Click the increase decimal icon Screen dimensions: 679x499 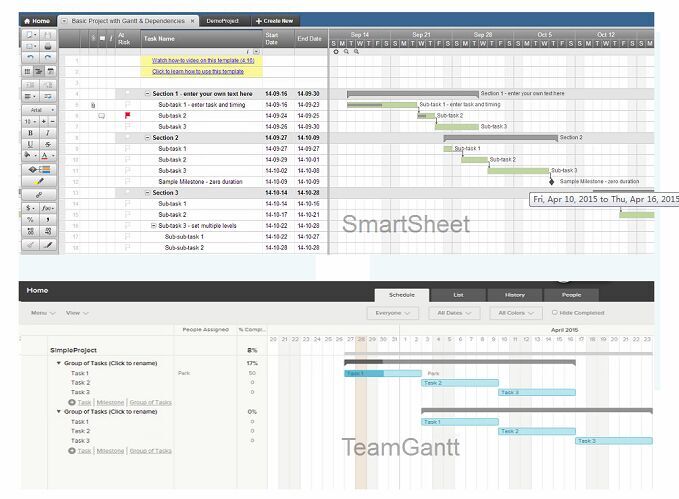[30, 231]
